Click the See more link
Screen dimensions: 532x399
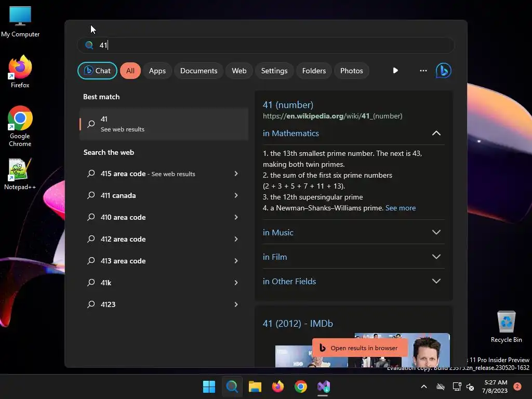401,208
